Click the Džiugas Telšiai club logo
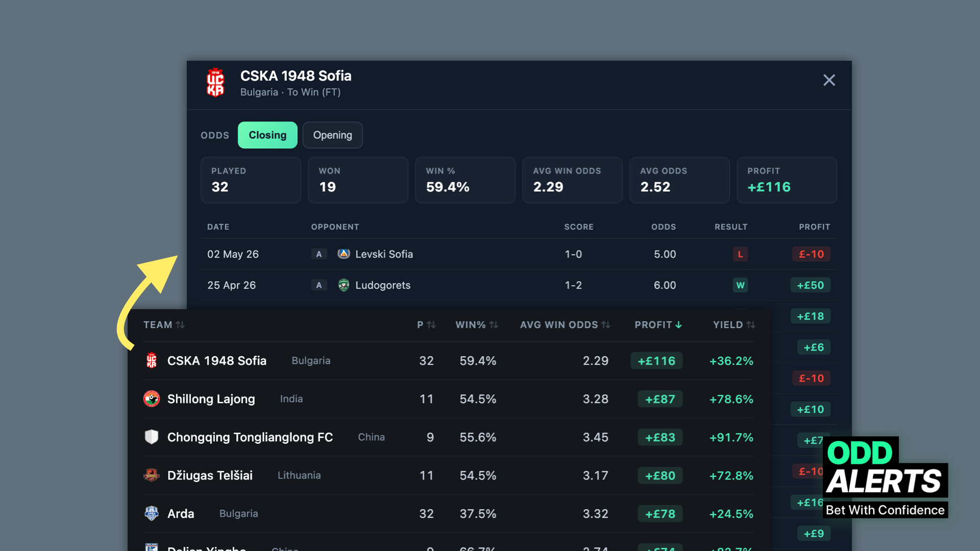The height and width of the screenshot is (551, 980). coord(152,475)
